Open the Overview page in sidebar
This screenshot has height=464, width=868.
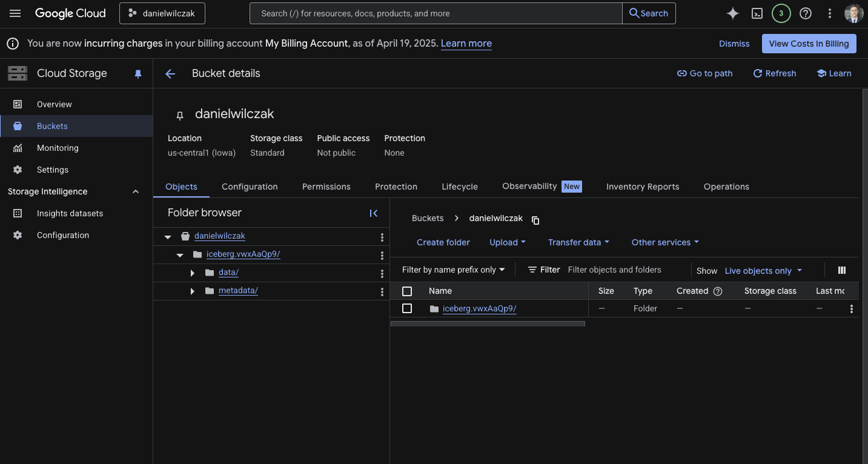coord(76,104)
